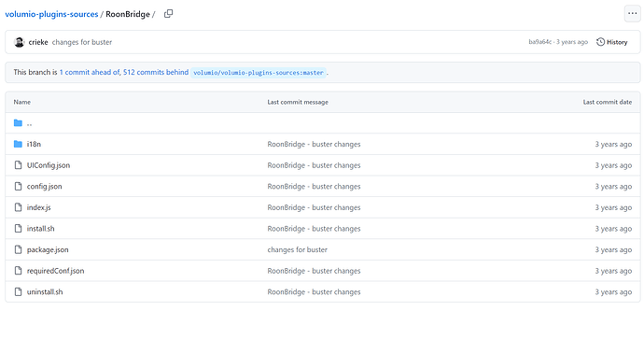Copy the RoonBridge path icon
The image size is (644, 353).
[168, 14]
